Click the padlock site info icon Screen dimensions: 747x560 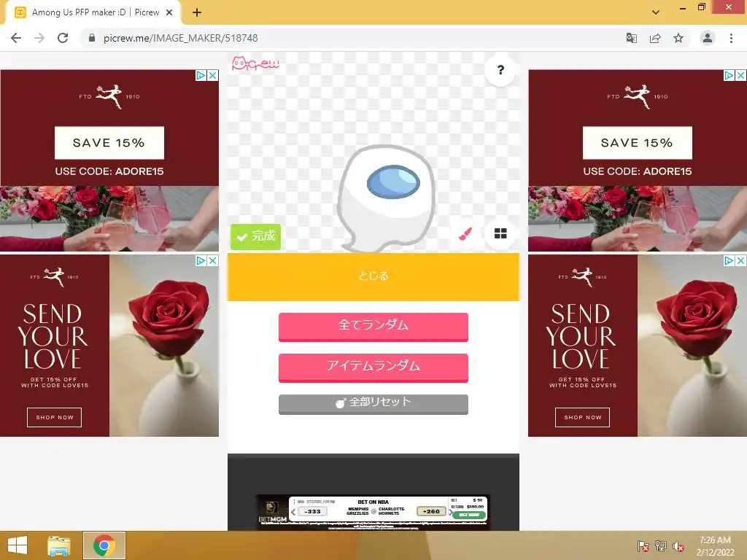coord(92,38)
